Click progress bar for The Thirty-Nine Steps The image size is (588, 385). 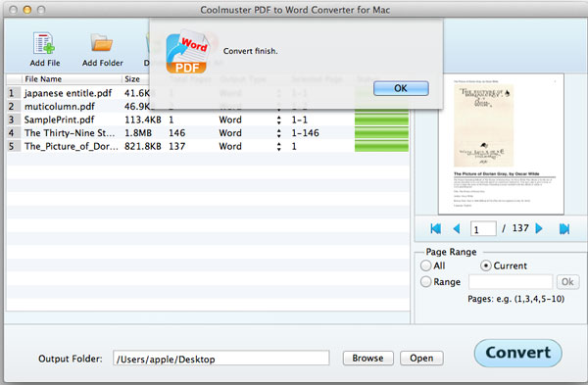381,133
